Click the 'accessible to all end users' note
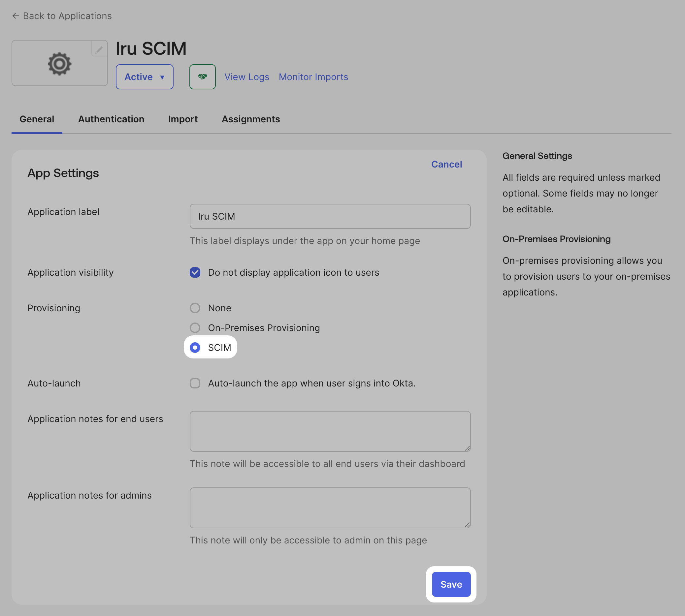Screen dimensions: 685x616 (x=327, y=464)
